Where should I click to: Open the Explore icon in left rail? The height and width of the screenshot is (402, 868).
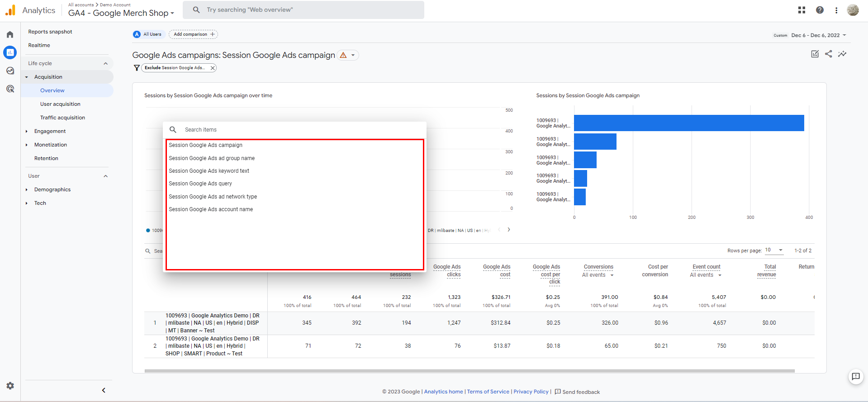[x=10, y=71]
